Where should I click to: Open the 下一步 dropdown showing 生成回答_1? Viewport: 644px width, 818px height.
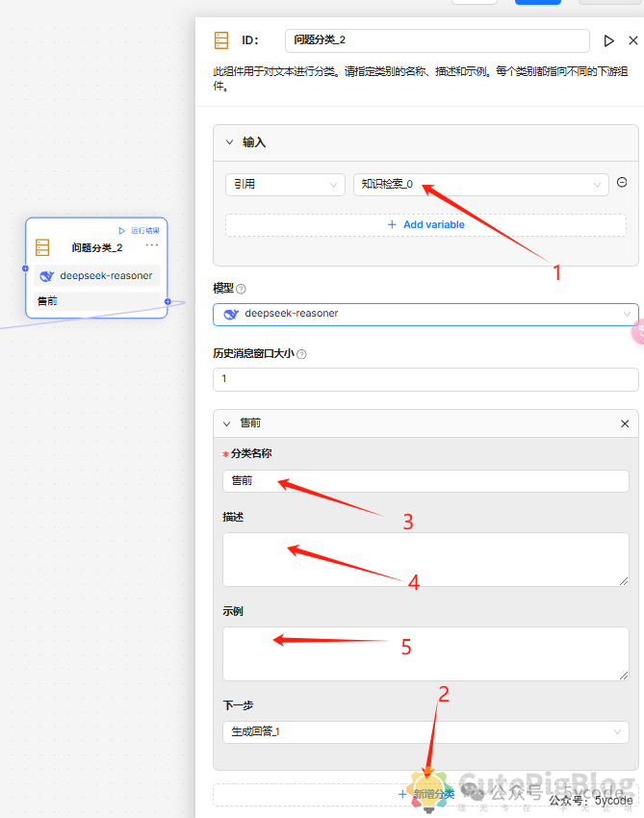(x=425, y=732)
